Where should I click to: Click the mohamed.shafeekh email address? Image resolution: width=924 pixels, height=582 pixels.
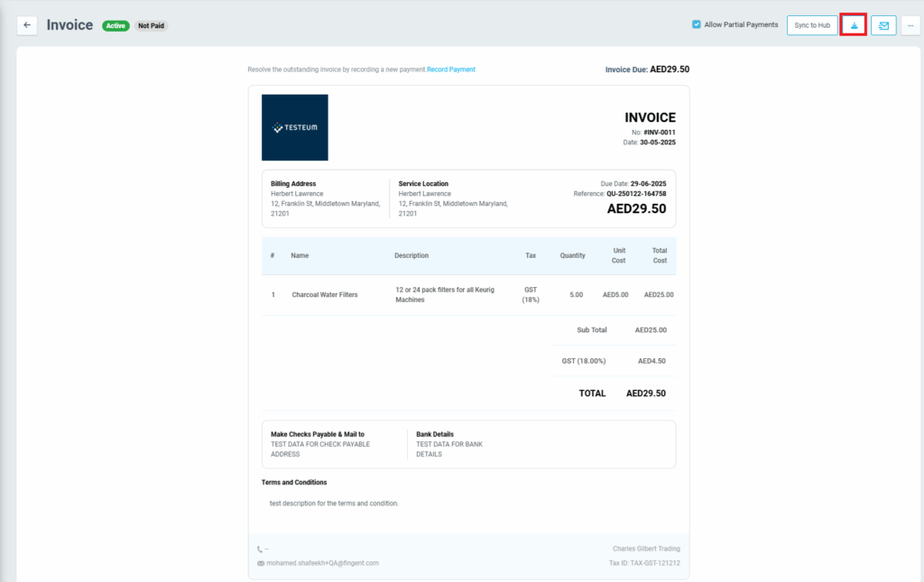pos(323,563)
